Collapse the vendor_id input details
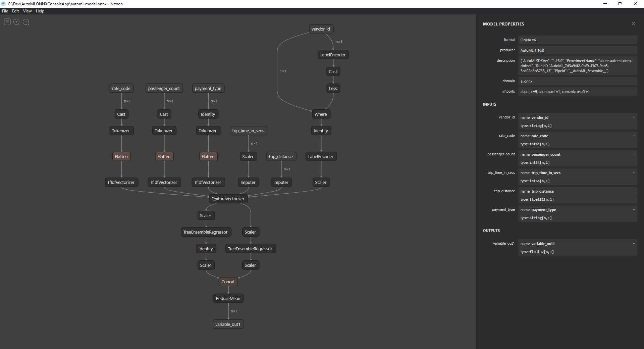 (x=634, y=117)
